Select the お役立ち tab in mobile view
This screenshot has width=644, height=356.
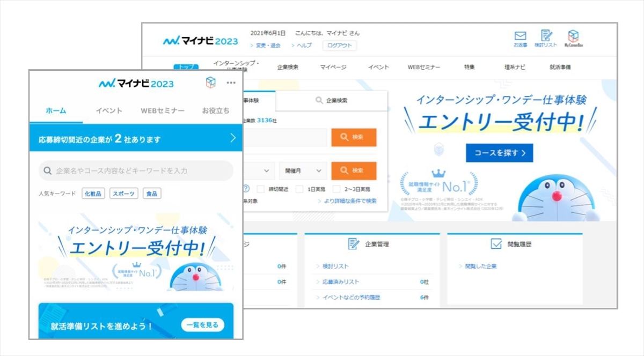[x=216, y=111]
